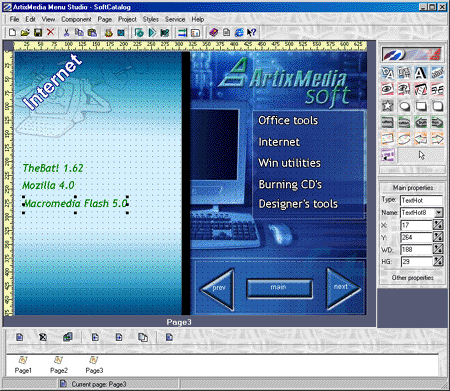Click the Save project toolbar icon
The height and width of the screenshot is (391, 450).
pos(38,33)
